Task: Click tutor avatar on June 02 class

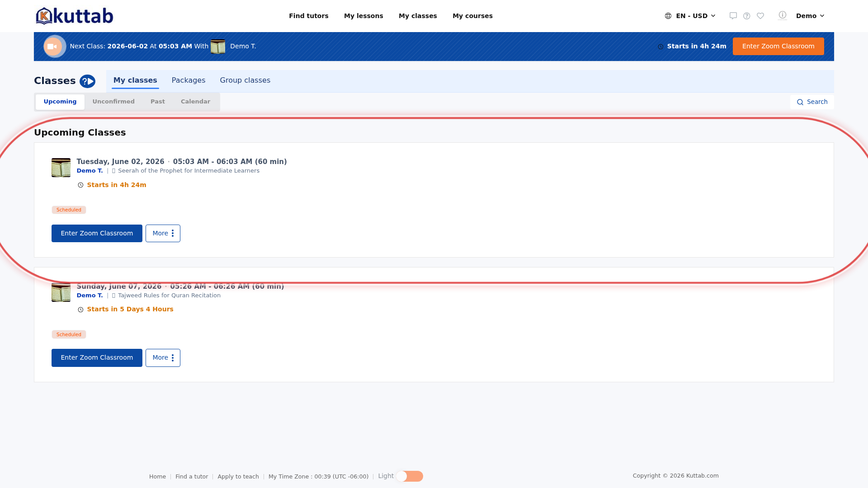Action: pos(61,168)
